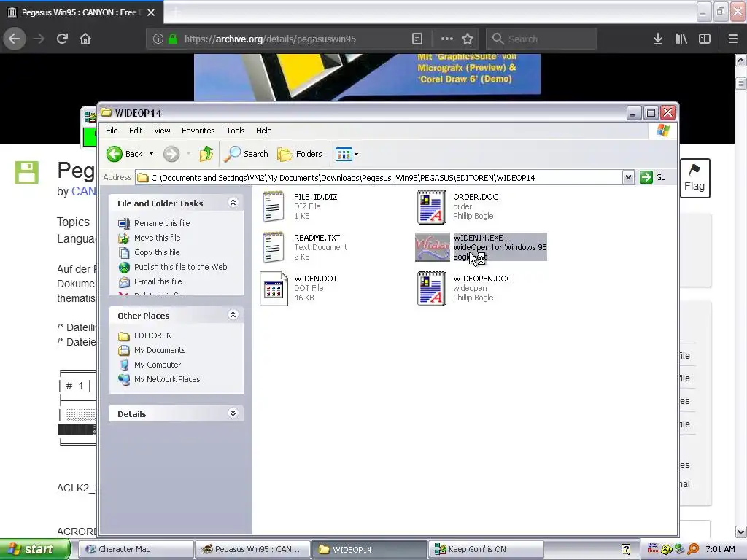Click the browser home button
The height and width of the screenshot is (560, 747).
pyautogui.click(x=85, y=39)
